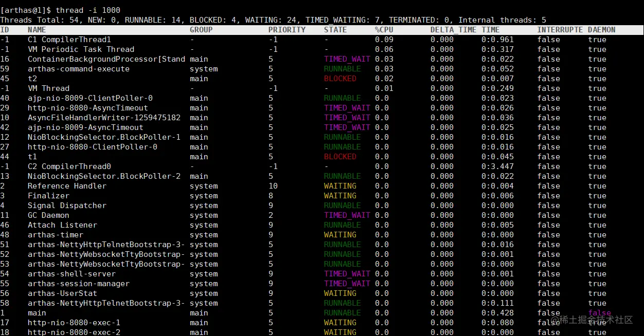The height and width of the screenshot is (336, 644).
Task: Click thread name 'arthas-command-execute'
Action: coord(79,68)
